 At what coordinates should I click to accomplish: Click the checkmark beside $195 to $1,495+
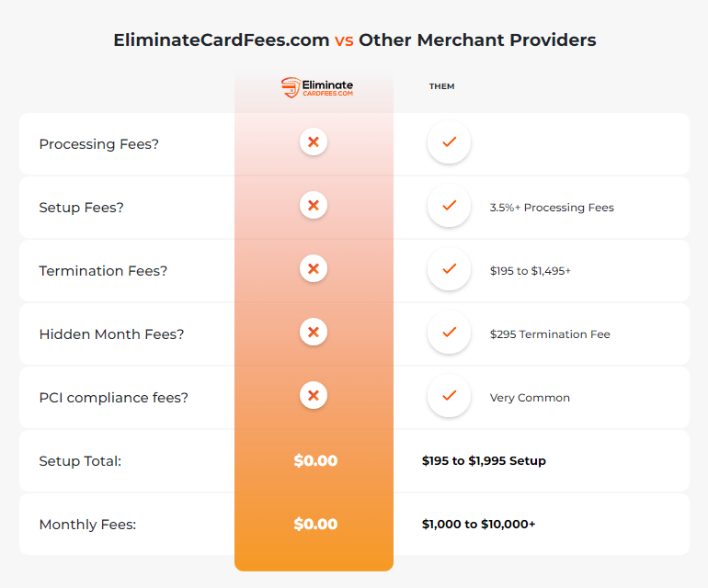click(450, 269)
